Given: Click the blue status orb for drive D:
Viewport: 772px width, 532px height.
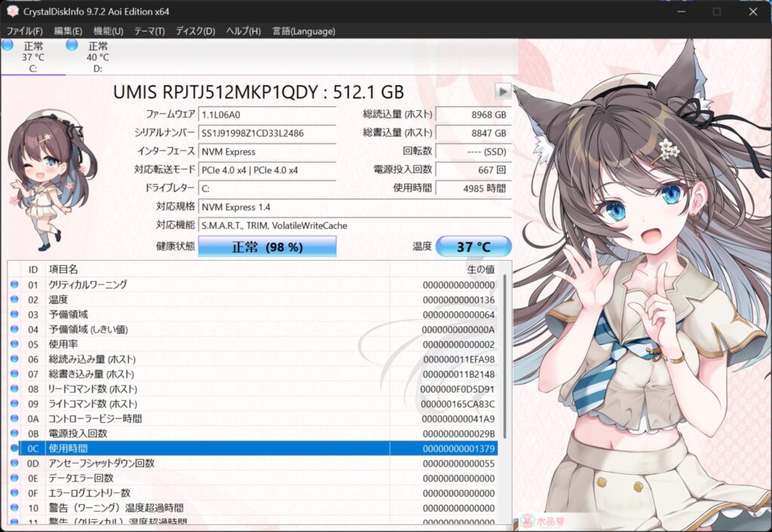Looking at the screenshot, I should pos(72,46).
